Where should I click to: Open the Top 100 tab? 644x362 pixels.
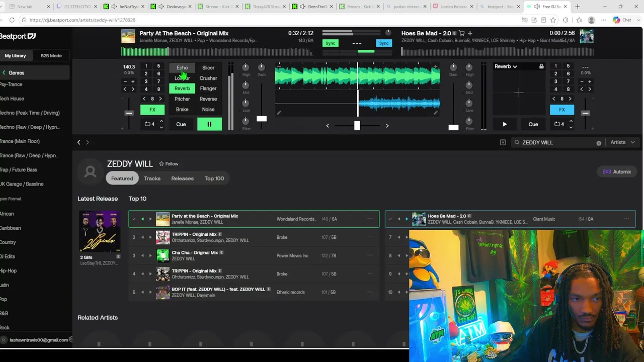point(214,178)
